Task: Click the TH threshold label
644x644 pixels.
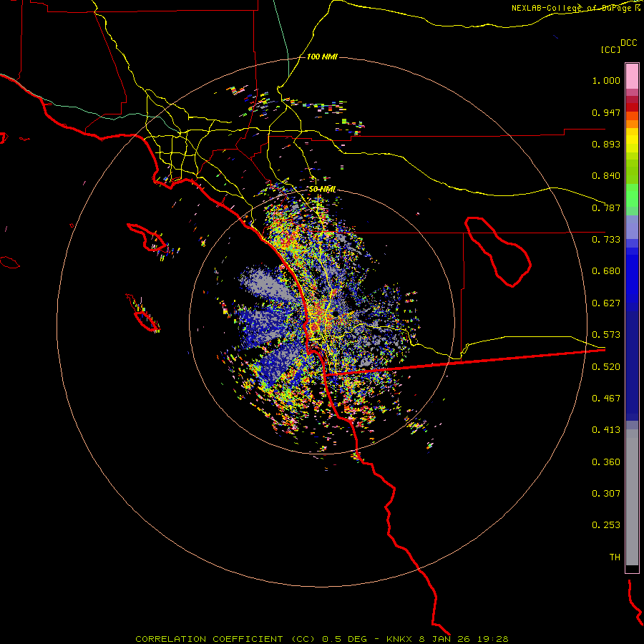Action: tap(615, 557)
